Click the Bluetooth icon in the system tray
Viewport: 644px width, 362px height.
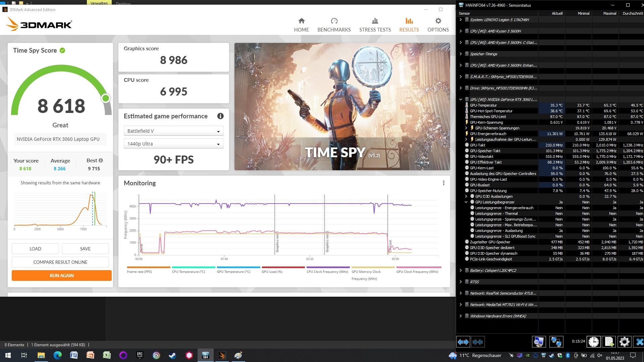point(568,355)
